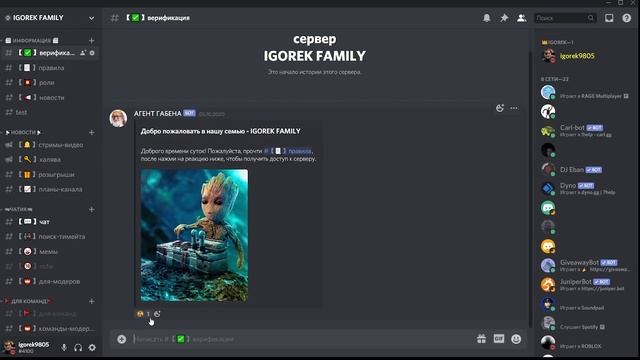This screenshot has width=640, height=360.
Task: Open the новости channel
Action: click(x=50, y=98)
